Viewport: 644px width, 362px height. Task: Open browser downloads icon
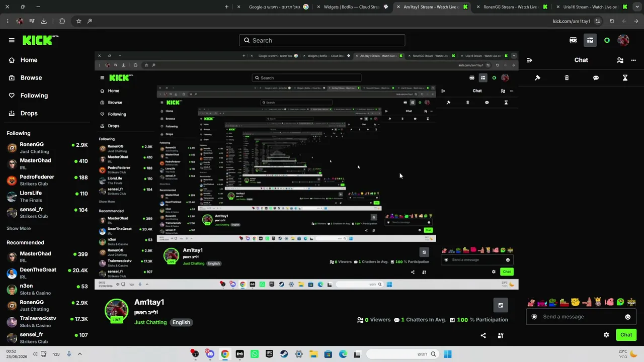pyautogui.click(x=44, y=21)
